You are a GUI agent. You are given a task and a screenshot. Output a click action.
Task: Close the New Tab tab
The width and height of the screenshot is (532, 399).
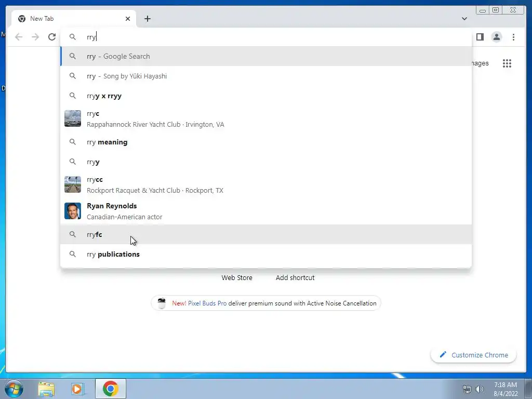tap(128, 19)
